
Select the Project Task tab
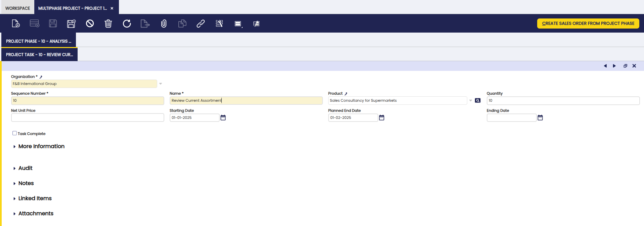pos(40,54)
